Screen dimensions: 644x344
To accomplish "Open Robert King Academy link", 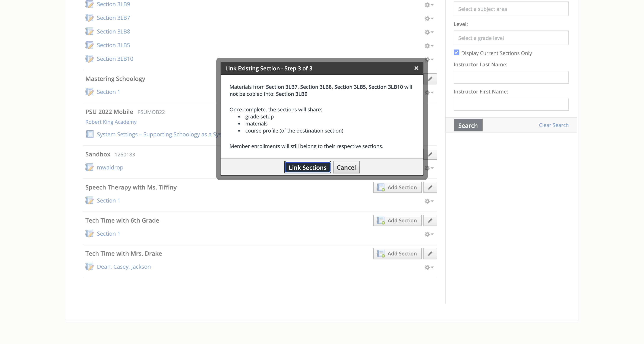I will click(x=111, y=122).
